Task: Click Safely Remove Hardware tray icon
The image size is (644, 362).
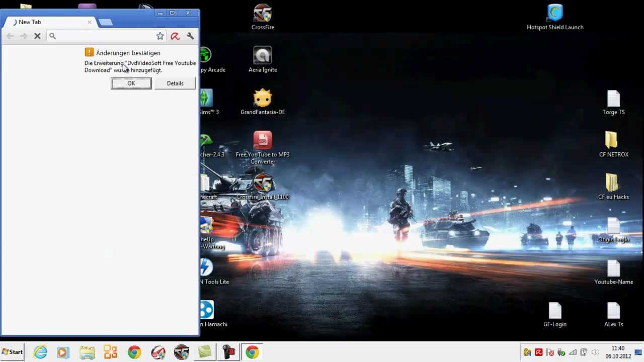Action: (561, 352)
